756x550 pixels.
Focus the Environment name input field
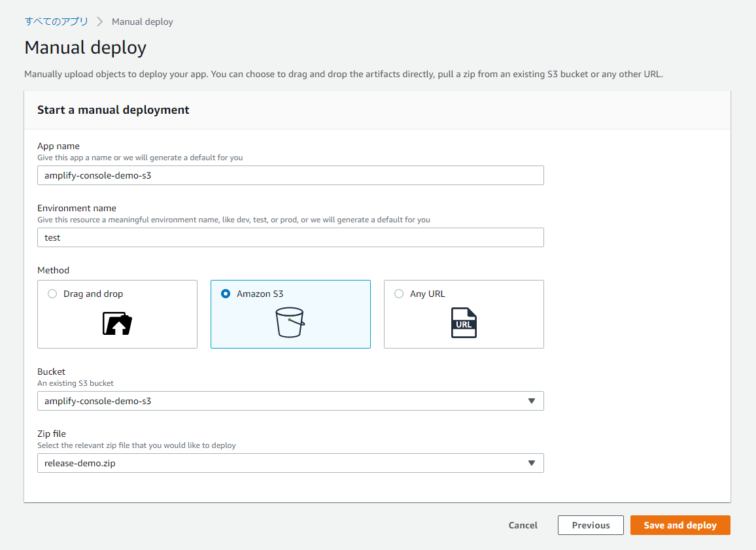pos(290,237)
